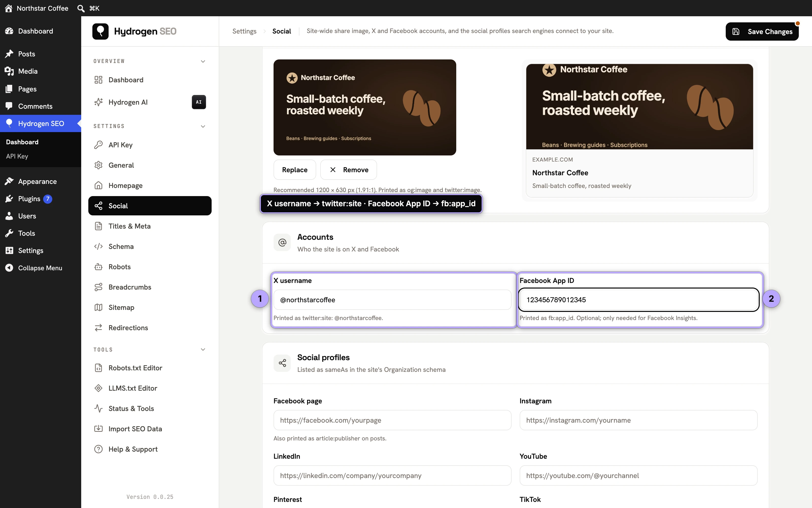Click the Northstar Coffee home icon

coord(9,8)
